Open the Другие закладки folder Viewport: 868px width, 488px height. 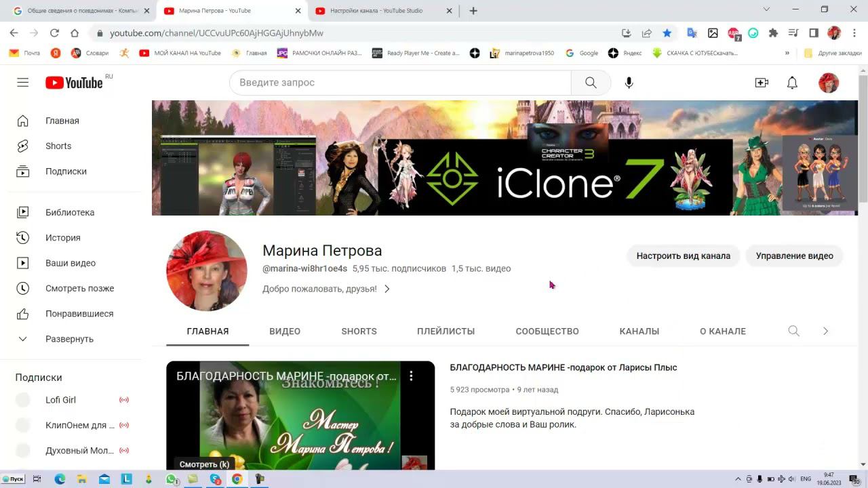pos(833,53)
